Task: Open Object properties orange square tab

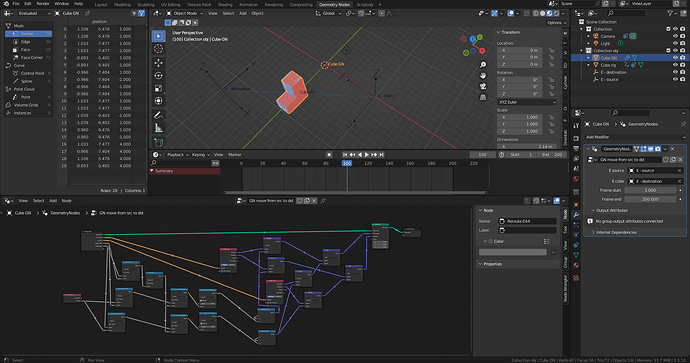Action: 576,205
